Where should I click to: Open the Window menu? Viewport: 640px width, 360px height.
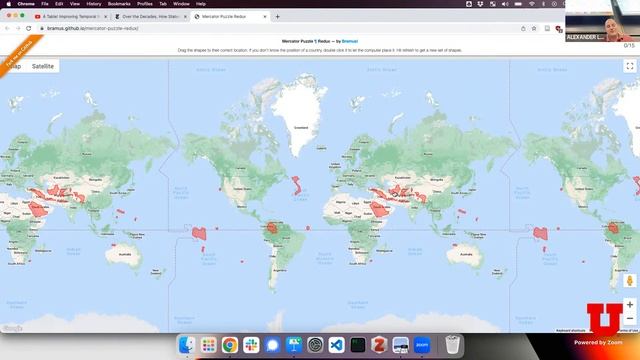(181, 4)
